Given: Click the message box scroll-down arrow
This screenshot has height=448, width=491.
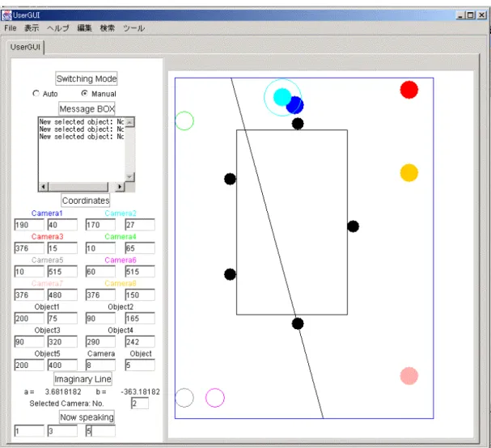Looking at the screenshot, I should [x=130, y=177].
